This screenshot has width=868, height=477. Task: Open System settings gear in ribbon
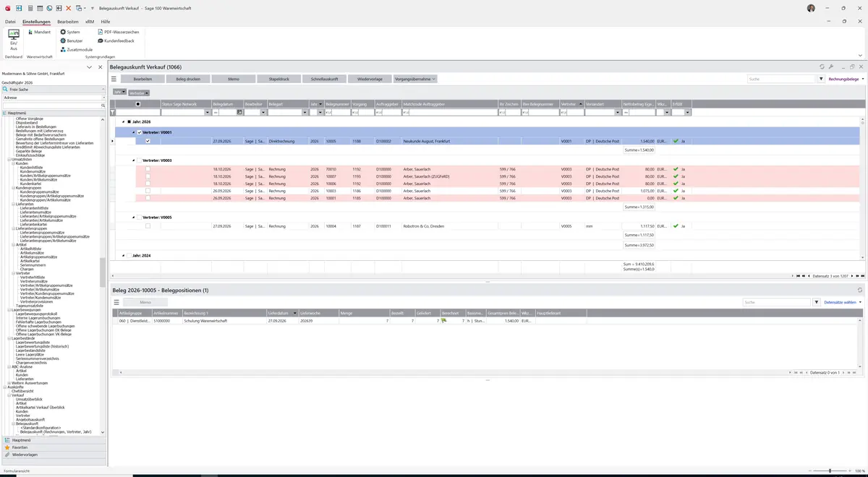pyautogui.click(x=70, y=33)
